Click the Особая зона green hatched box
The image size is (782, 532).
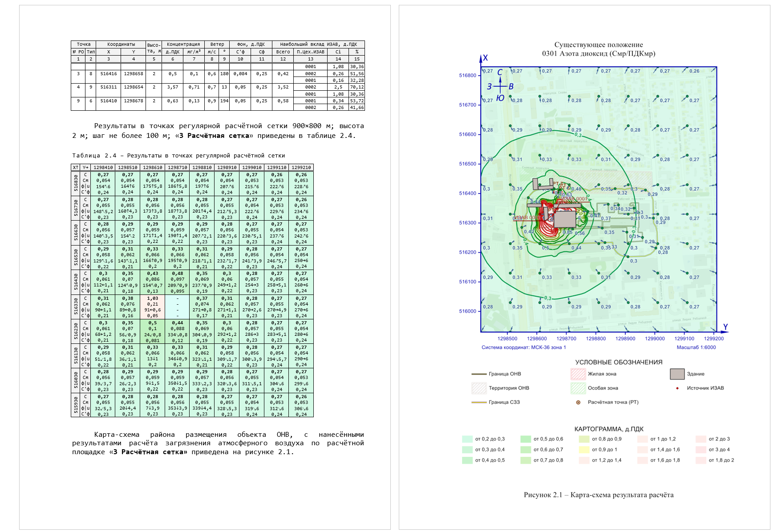coord(578,388)
